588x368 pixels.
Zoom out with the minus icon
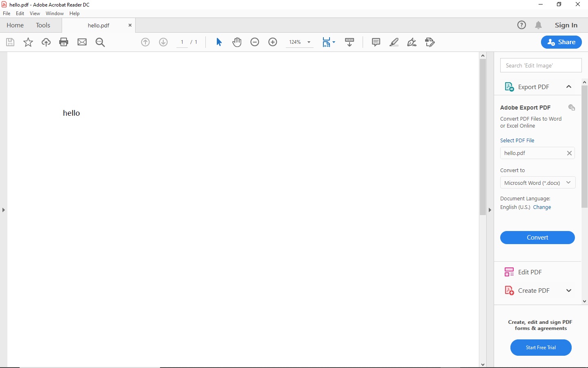point(255,42)
